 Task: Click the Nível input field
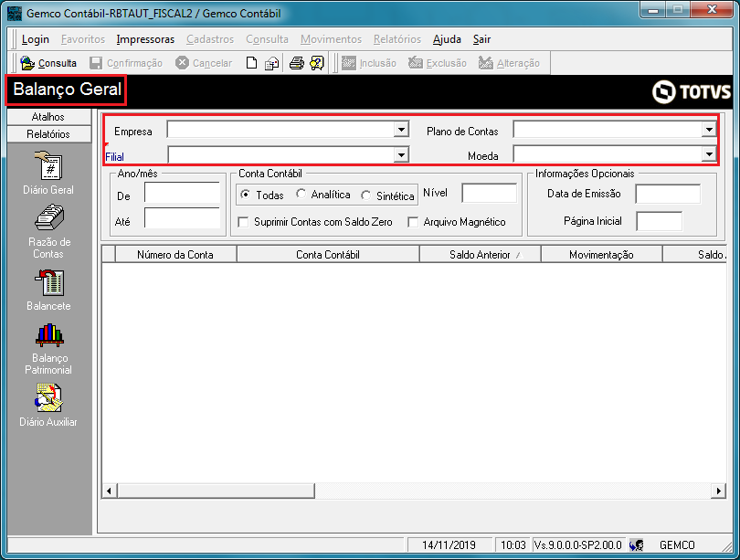[x=490, y=193]
